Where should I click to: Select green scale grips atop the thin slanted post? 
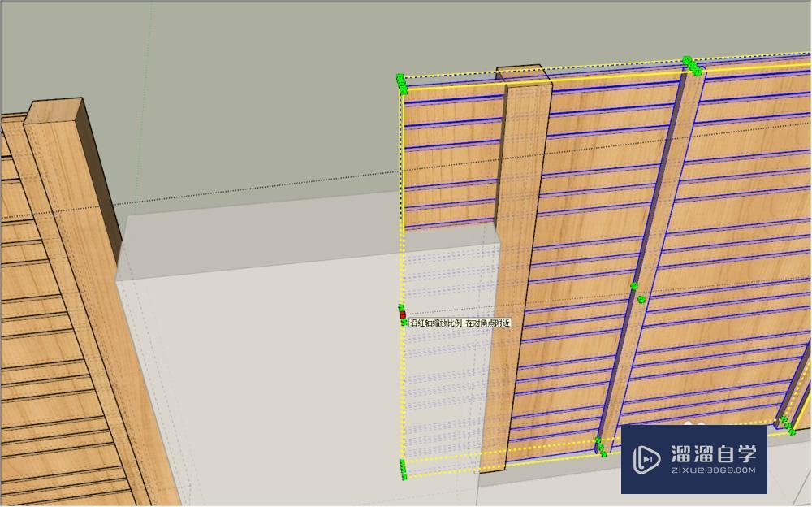pyautogui.click(x=693, y=66)
